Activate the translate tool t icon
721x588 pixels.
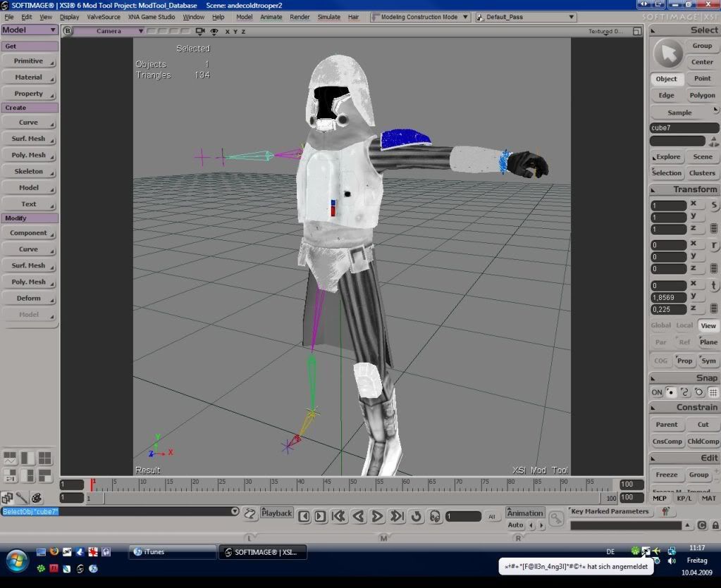714,285
